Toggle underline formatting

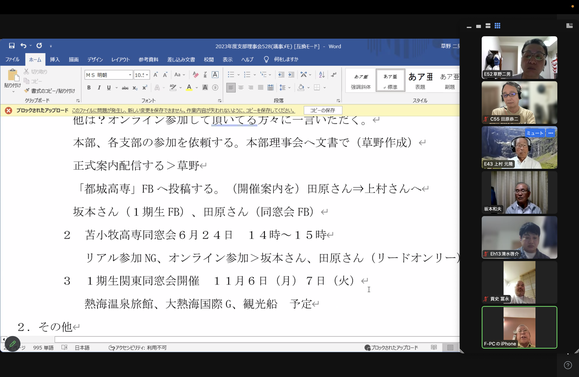pyautogui.click(x=109, y=88)
